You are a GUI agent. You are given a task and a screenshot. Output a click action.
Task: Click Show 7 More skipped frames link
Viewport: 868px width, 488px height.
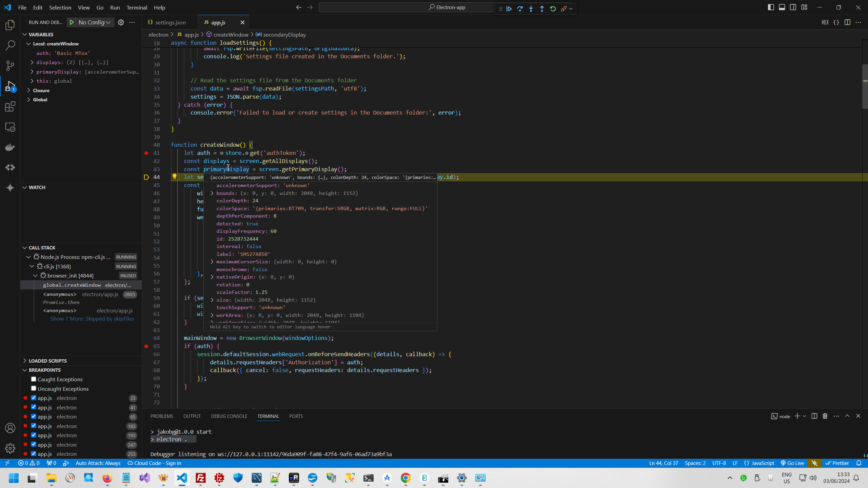point(92,319)
